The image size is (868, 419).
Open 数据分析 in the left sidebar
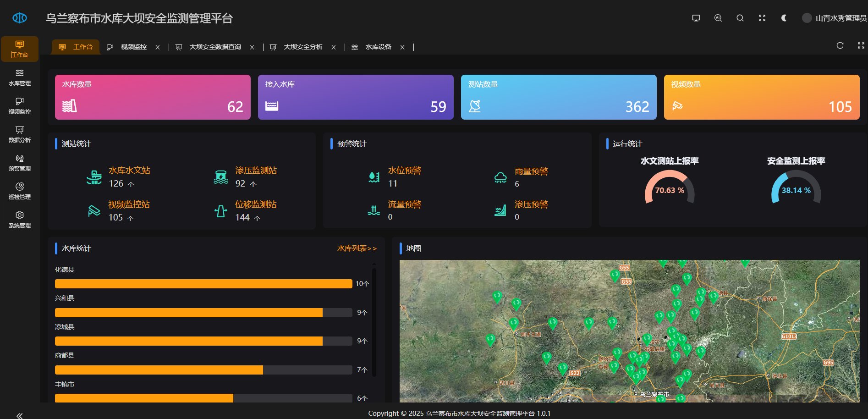click(19, 134)
